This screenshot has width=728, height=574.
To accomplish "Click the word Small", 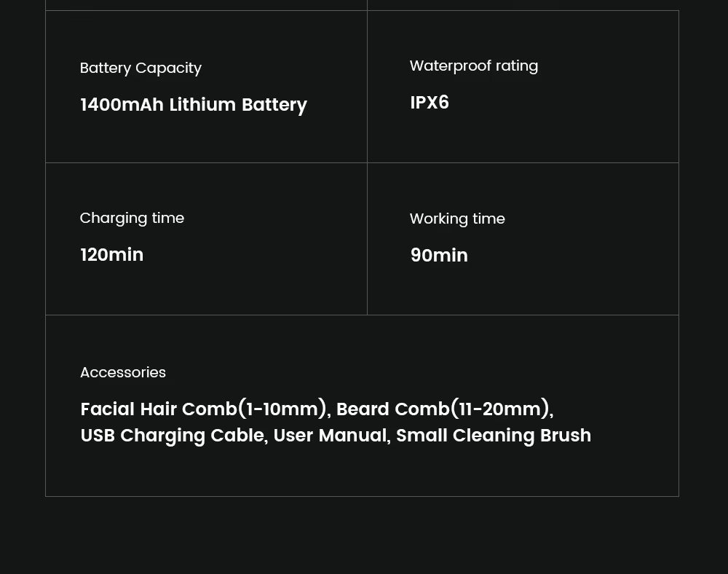I will 422,436.
